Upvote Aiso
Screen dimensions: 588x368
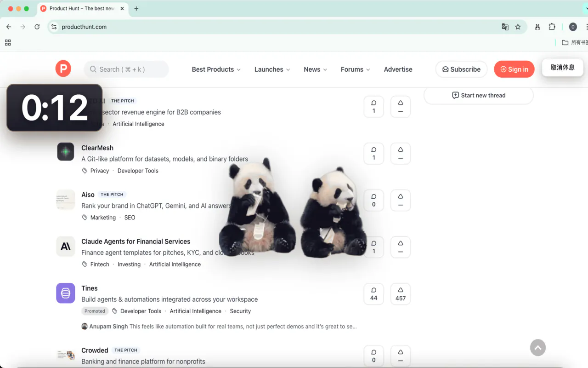click(401, 201)
